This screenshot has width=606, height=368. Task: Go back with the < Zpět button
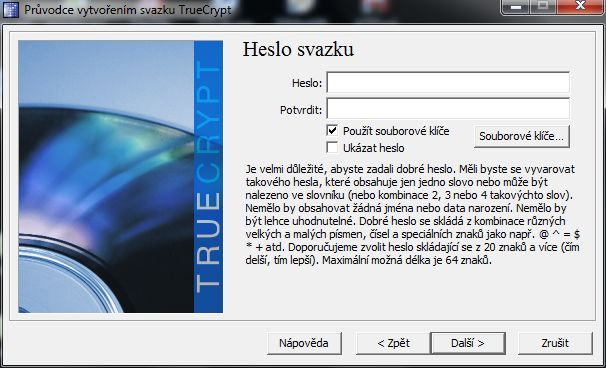pyautogui.click(x=393, y=343)
